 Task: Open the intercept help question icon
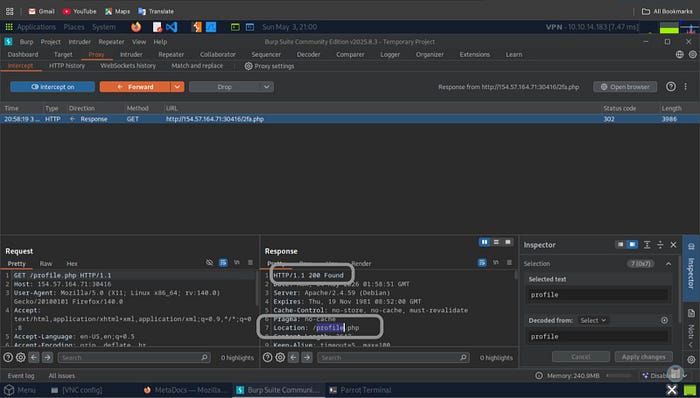[x=671, y=87]
